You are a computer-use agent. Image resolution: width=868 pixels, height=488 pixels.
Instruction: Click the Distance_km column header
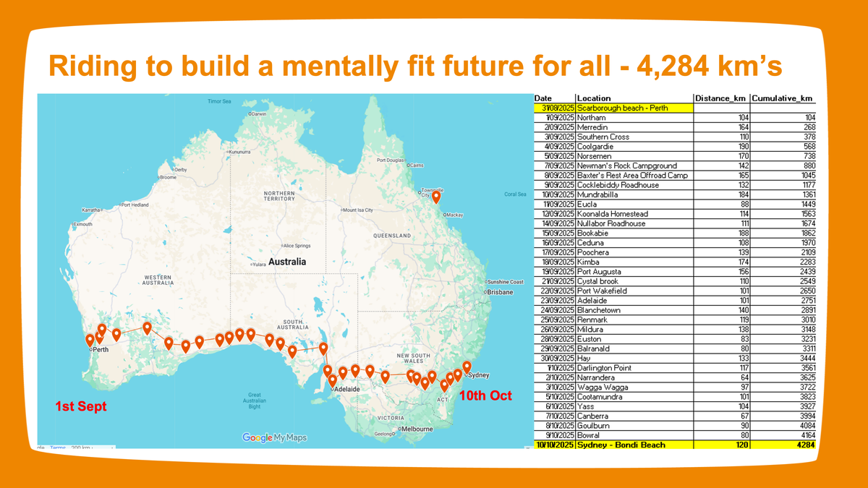tap(720, 98)
